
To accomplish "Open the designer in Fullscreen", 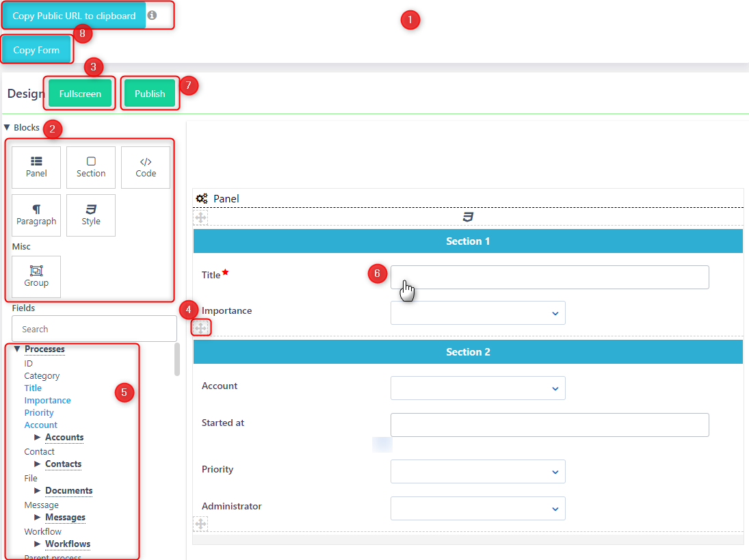I will (80, 94).
